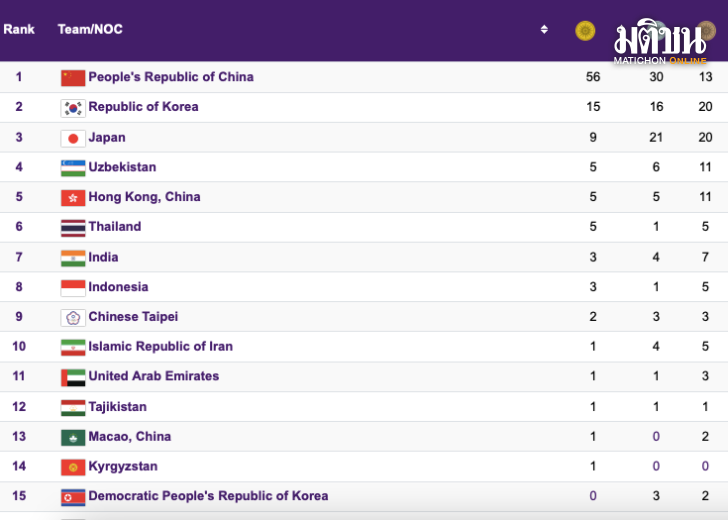This screenshot has height=520, width=728.
Task: Click the Uzbekistan flag icon
Action: pyautogui.click(x=73, y=168)
